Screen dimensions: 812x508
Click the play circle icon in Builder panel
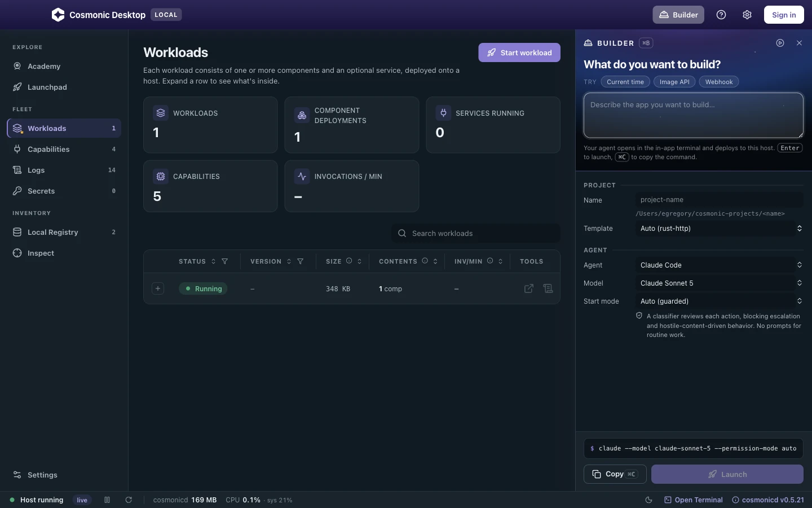pos(780,43)
